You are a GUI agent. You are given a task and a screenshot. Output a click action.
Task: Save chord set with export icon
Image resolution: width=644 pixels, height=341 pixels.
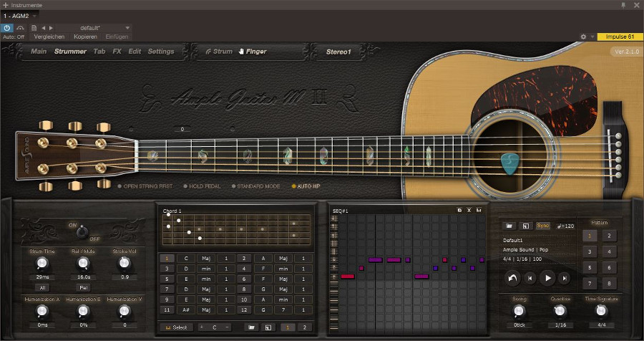click(268, 327)
